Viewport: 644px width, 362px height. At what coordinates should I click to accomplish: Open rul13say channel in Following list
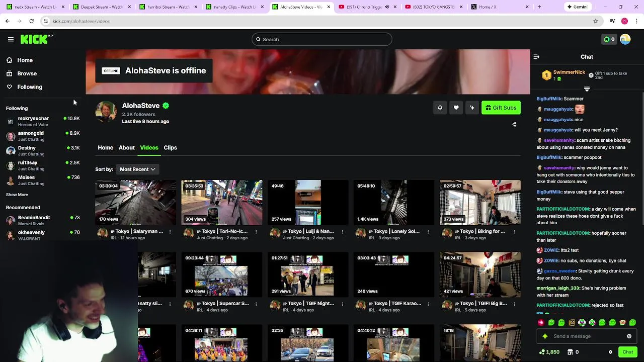(x=43, y=165)
